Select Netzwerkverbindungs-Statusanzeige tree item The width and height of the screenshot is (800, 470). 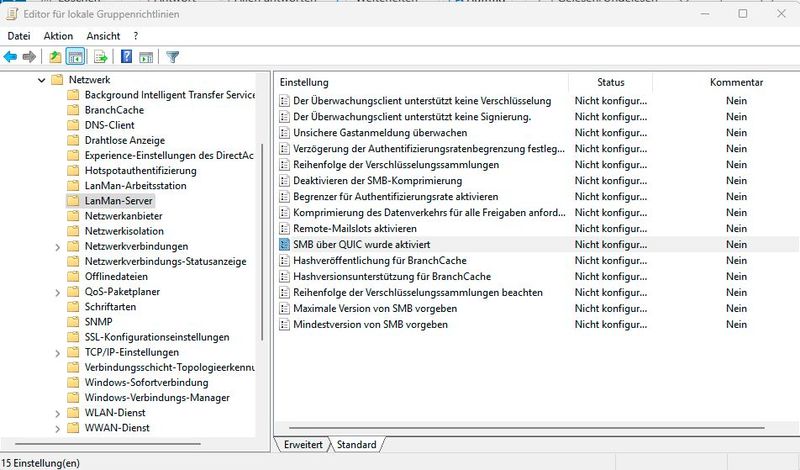tap(165, 261)
